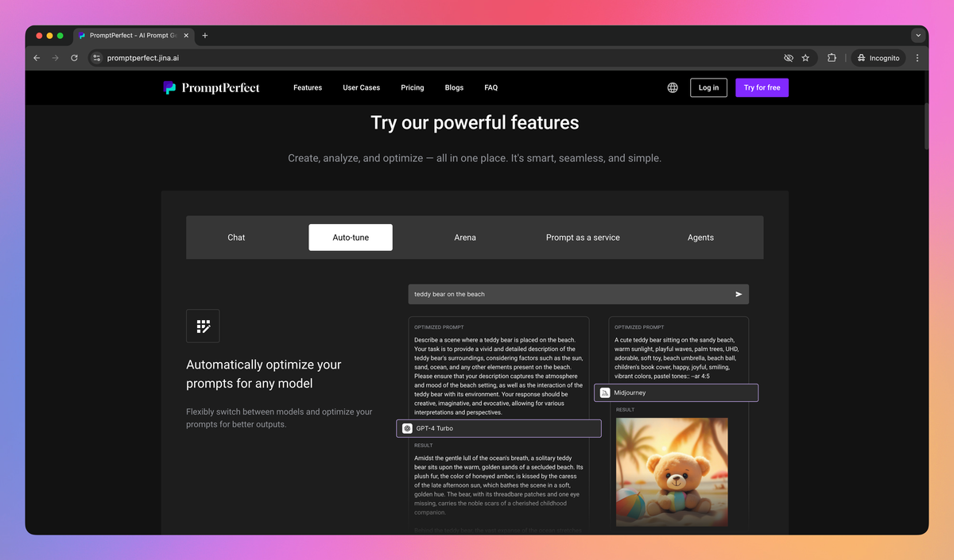This screenshot has height=560, width=954.
Task: Click the tracking protection eye icon
Action: [x=789, y=58]
